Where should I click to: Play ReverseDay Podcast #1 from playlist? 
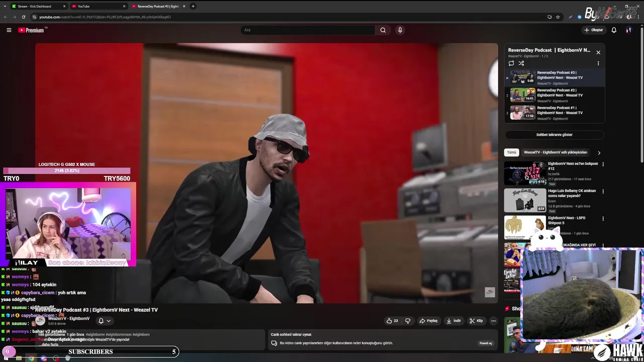pos(554,113)
